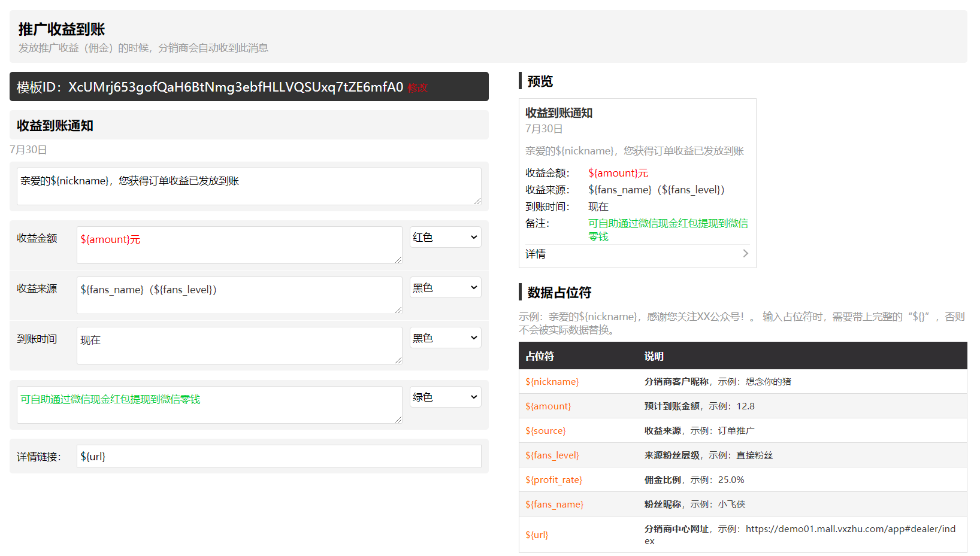Click the ${source} placeholder in the table

[545, 431]
